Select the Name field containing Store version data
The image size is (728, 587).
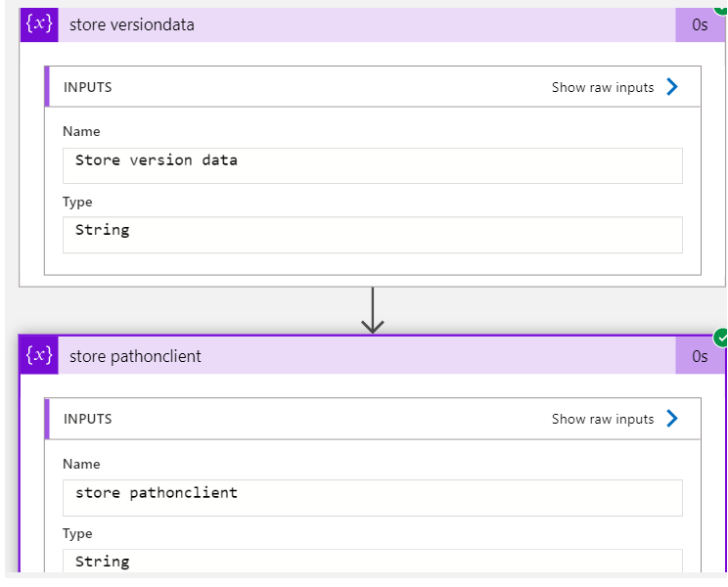(373, 165)
